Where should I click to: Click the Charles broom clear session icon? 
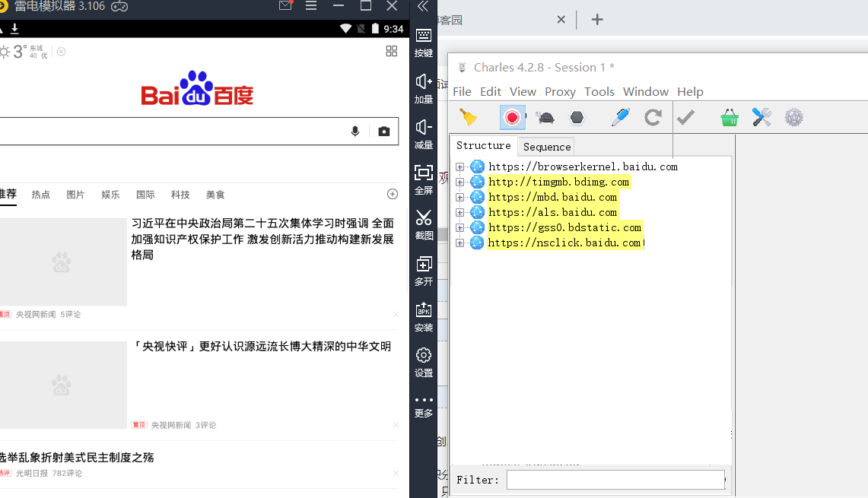469,117
